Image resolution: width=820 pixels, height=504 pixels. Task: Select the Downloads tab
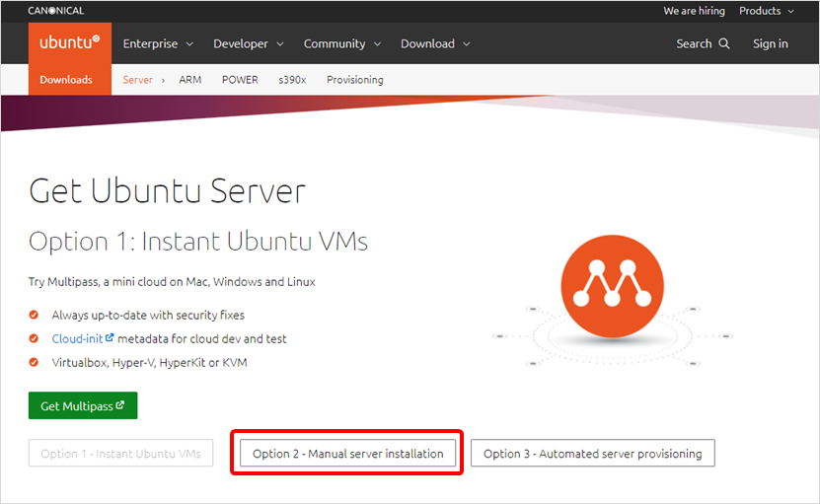(66, 80)
